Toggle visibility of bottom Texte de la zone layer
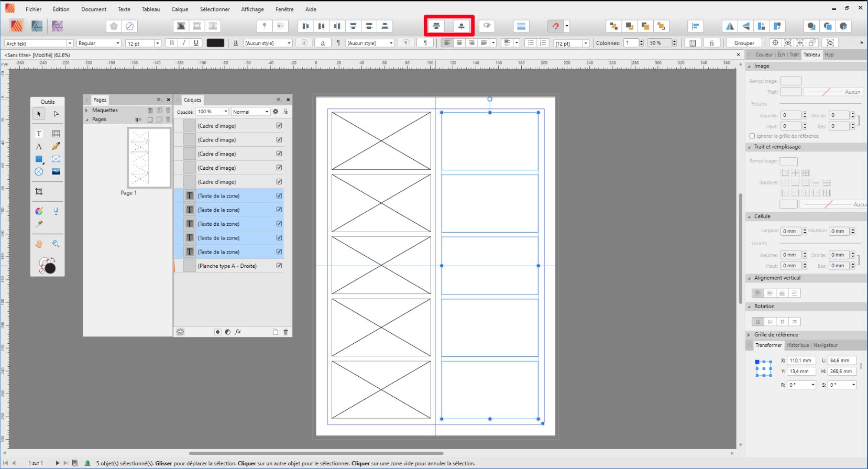 pos(279,252)
